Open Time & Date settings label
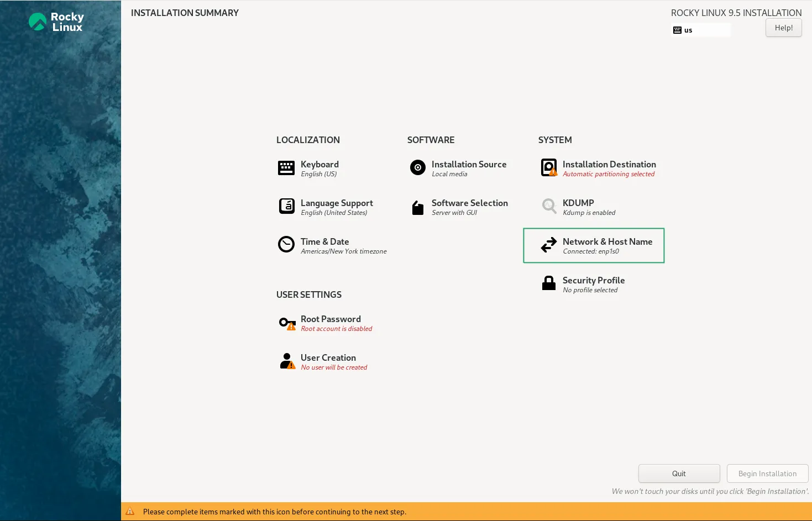The height and width of the screenshot is (521, 812). 324,241
